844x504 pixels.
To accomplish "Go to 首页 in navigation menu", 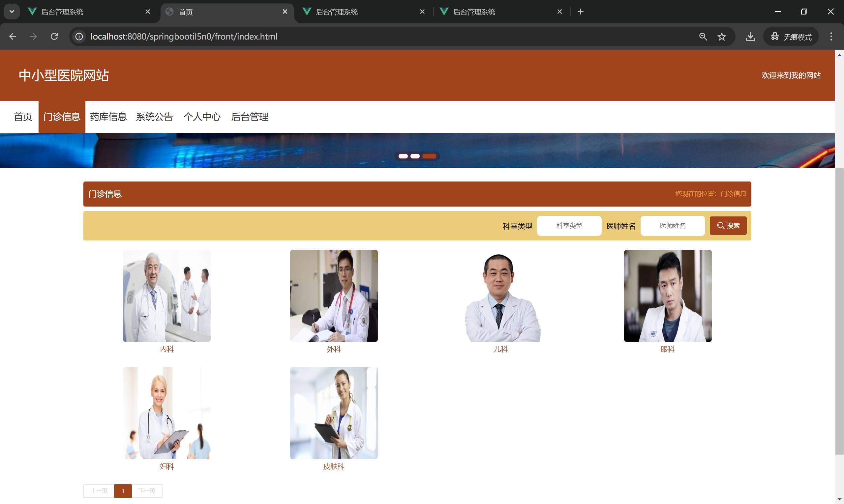I will click(23, 117).
